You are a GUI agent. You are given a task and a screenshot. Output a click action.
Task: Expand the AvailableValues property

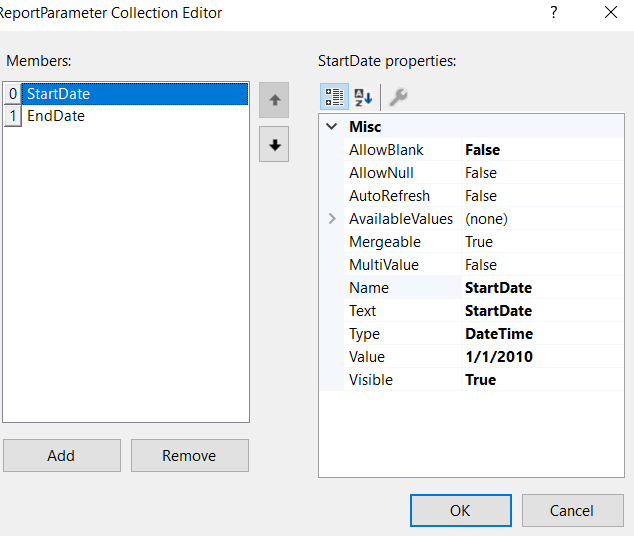[332, 218]
